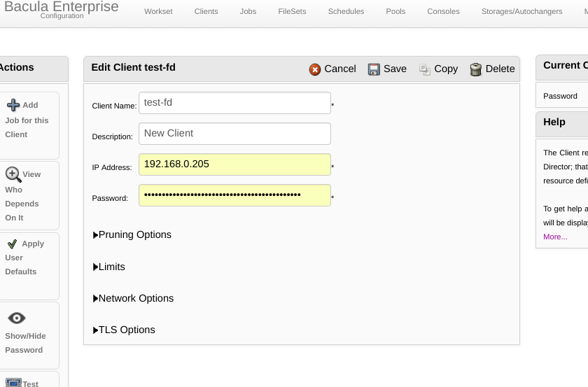
Task: Click the trash can Delete icon
Action: point(475,69)
